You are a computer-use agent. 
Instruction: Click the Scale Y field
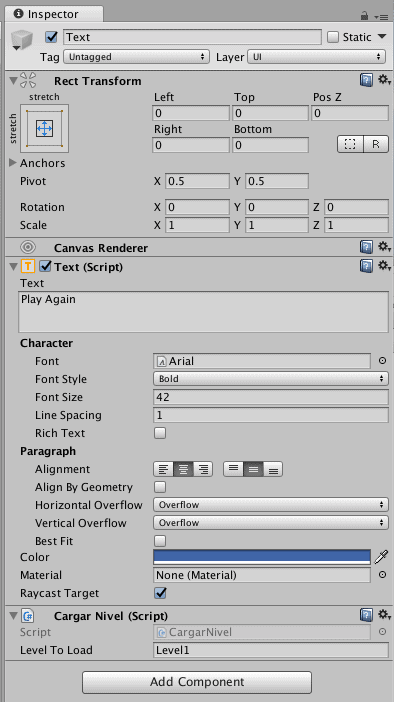click(x=277, y=225)
